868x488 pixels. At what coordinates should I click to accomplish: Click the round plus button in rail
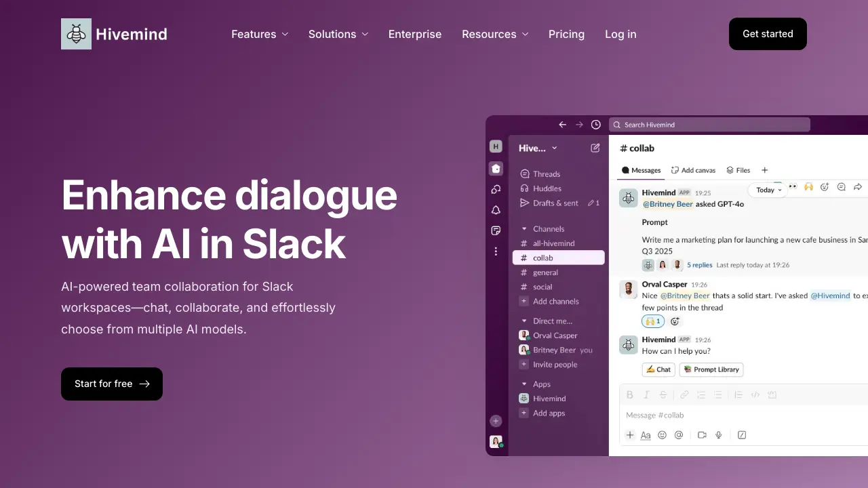pyautogui.click(x=496, y=420)
